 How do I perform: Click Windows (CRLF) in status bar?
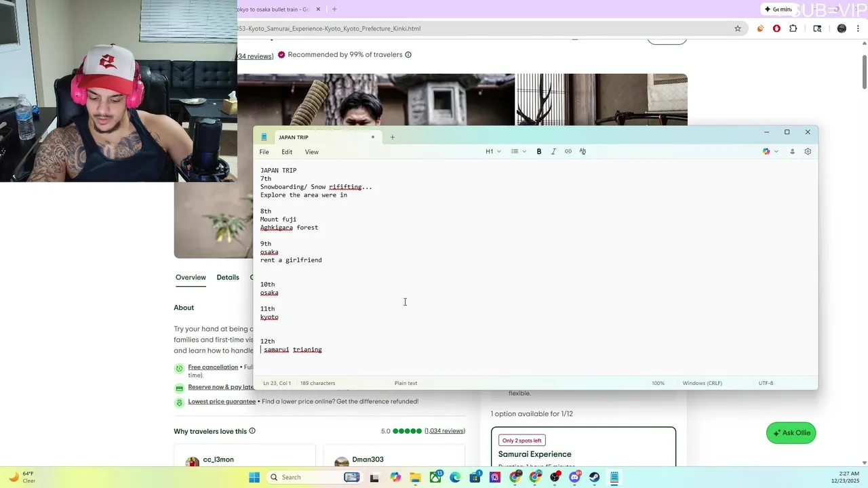tap(702, 383)
